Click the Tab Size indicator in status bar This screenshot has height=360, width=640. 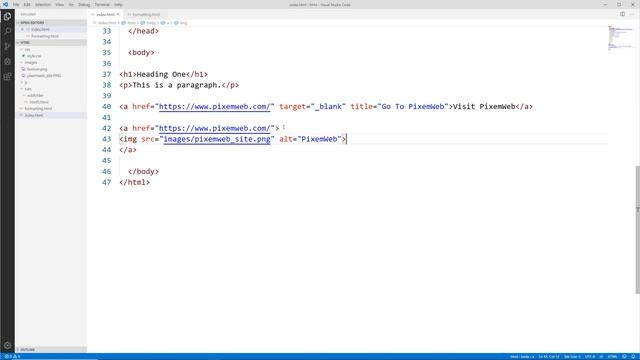pyautogui.click(x=572, y=357)
